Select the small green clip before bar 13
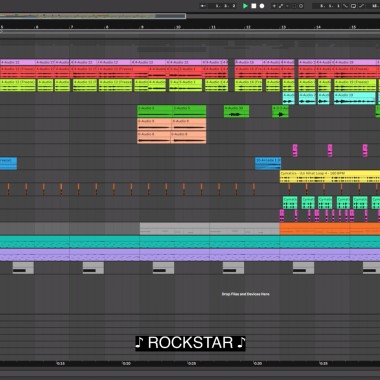 [280, 111]
